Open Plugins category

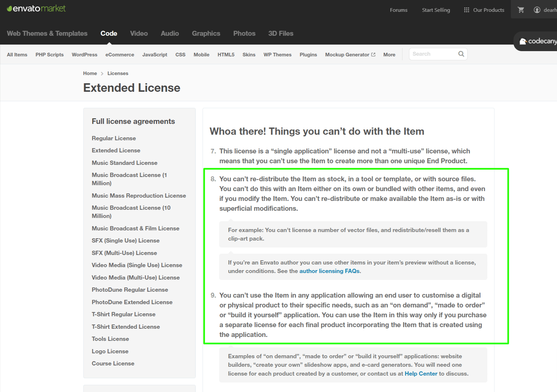tap(308, 55)
